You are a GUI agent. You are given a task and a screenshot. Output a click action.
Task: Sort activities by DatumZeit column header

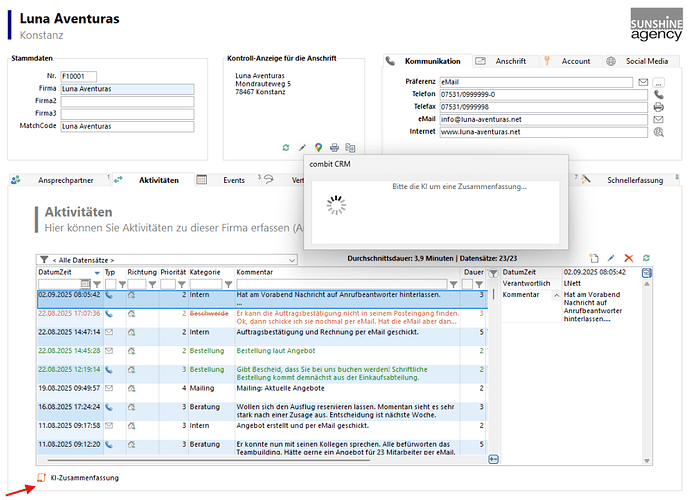tap(60, 271)
